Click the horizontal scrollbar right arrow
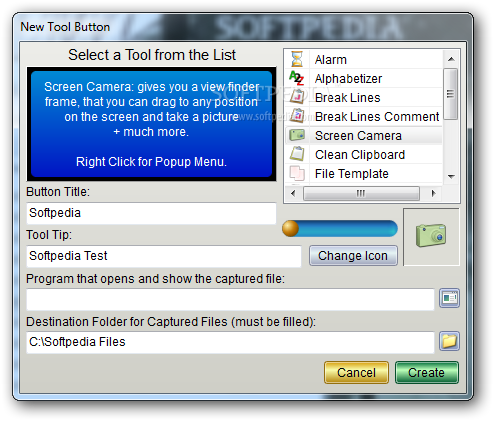This screenshot has height=421, width=494. pos(433,193)
